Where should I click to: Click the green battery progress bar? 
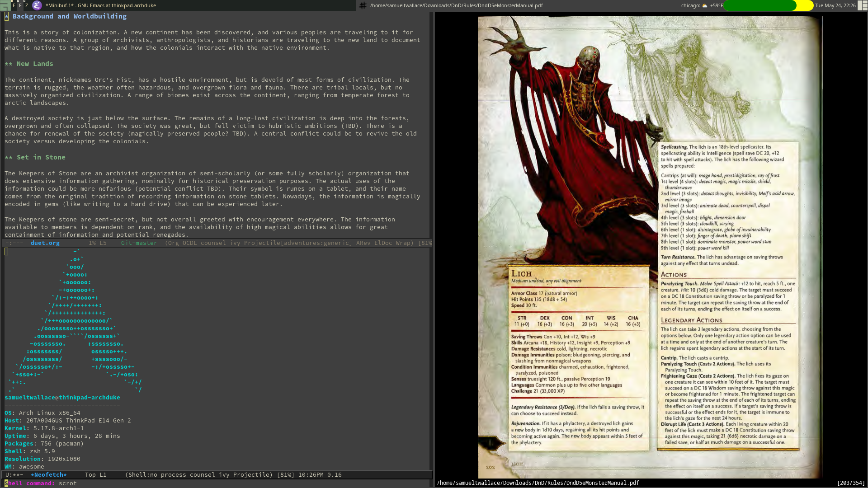click(x=759, y=5)
